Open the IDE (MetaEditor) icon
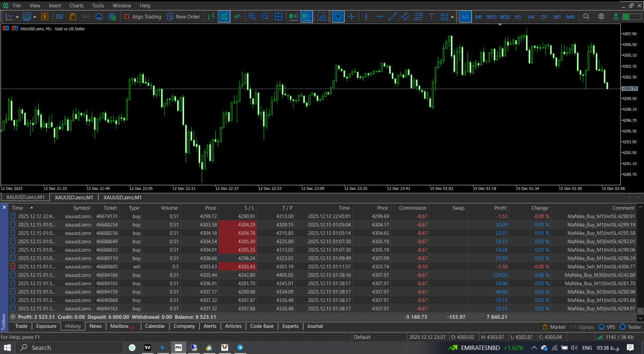 pos(59,17)
